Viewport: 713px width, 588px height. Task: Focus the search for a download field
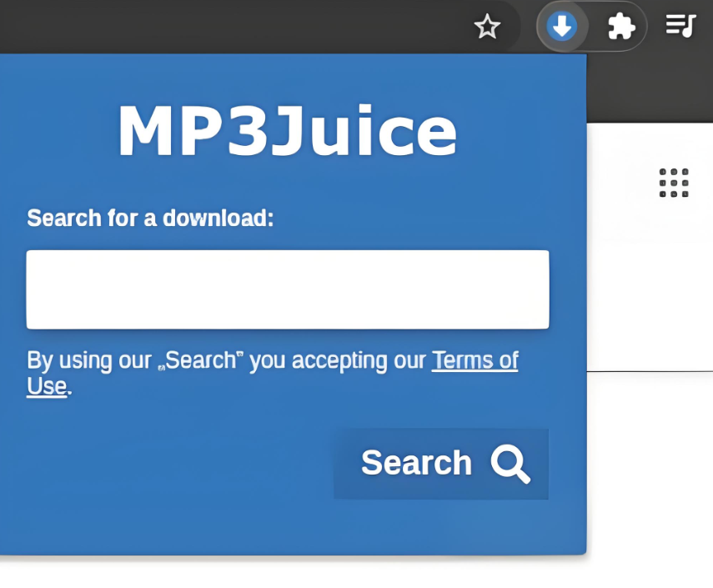[288, 289]
